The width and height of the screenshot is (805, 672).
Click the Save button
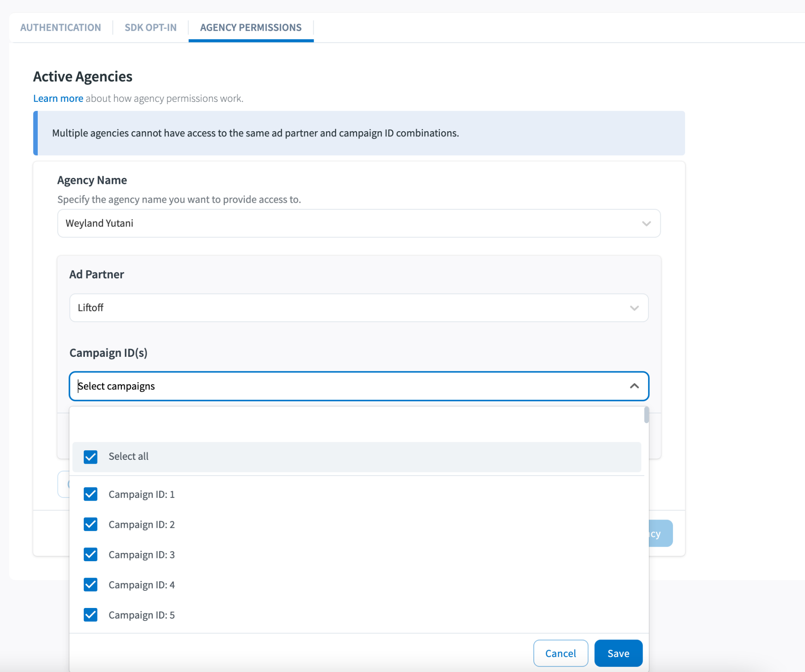(x=618, y=653)
